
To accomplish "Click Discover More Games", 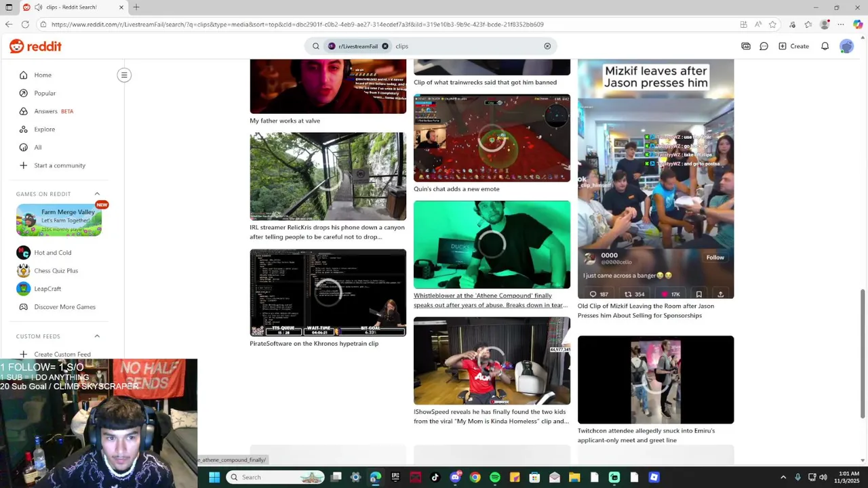I will pyautogui.click(x=65, y=307).
